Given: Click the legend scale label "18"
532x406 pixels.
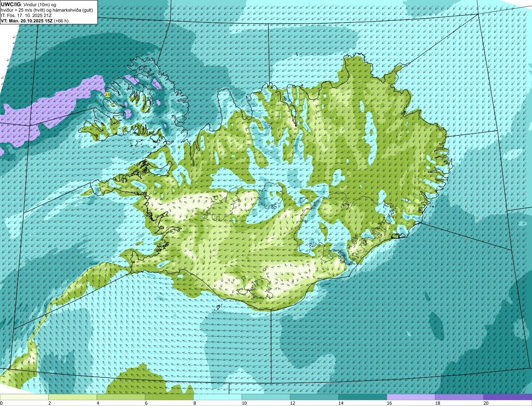Looking at the screenshot, I should [x=437, y=403].
